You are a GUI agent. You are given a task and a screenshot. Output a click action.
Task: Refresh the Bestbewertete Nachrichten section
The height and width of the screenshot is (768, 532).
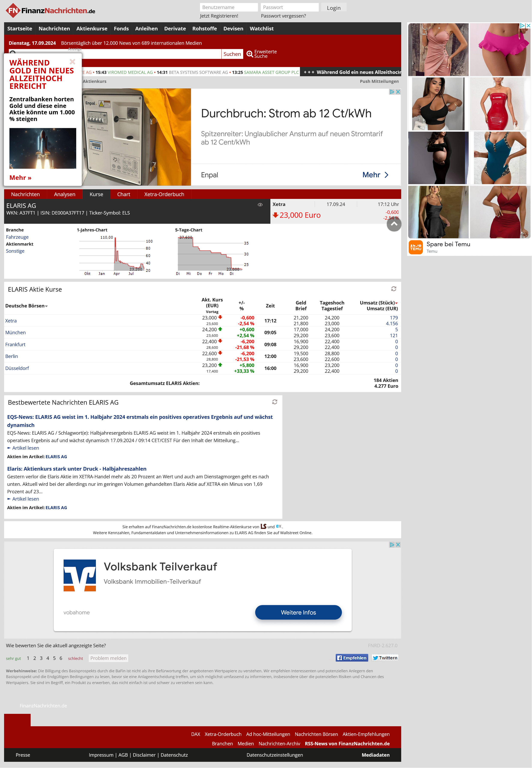274,402
